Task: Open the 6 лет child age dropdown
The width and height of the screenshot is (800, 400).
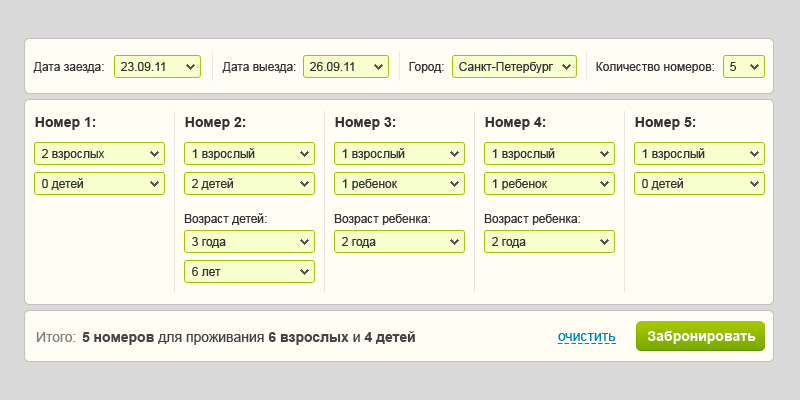Action: coord(249,272)
